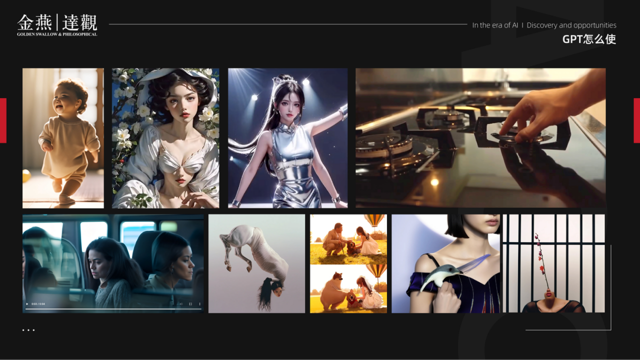The height and width of the screenshot is (360, 640).
Task: Click the play button on the van video
Action: click(x=27, y=304)
